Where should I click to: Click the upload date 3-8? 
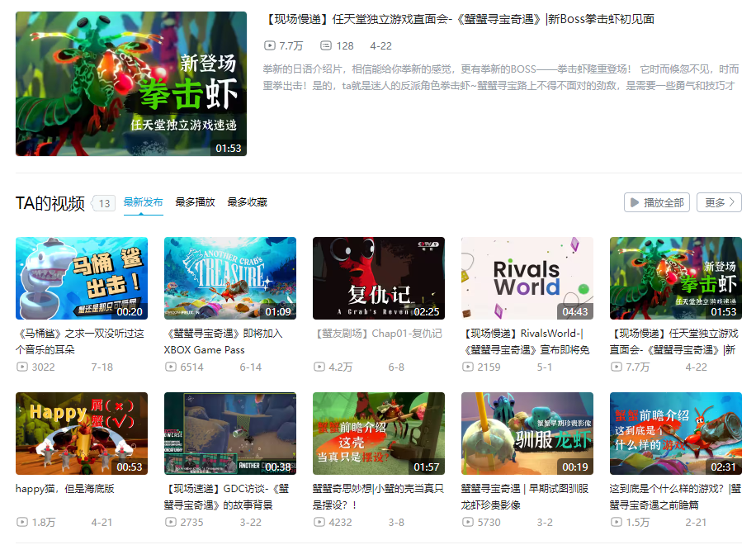click(396, 523)
